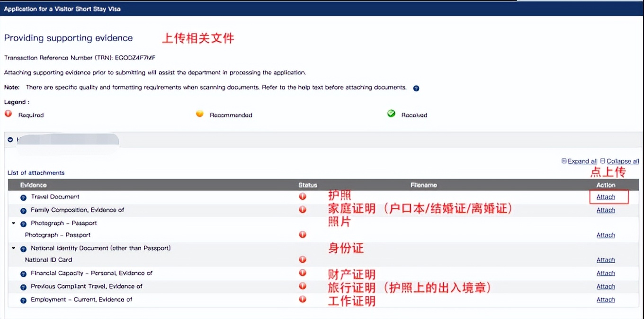This screenshot has height=319, width=644.
Task: Collapse the National Identity Document group arrow
Action: [14, 248]
